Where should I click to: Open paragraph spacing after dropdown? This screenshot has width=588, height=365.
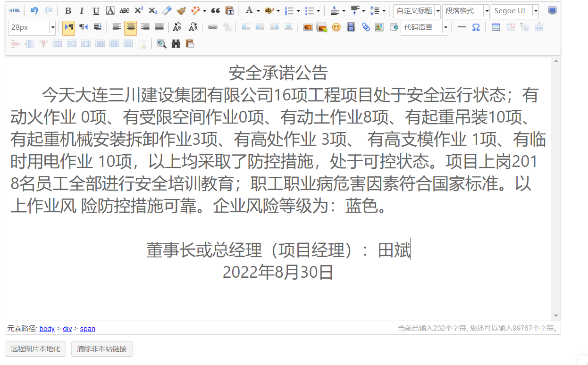[364, 10]
